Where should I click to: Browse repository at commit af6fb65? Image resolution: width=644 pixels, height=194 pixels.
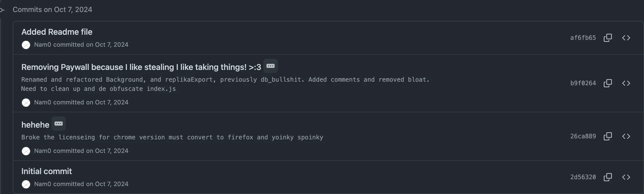click(x=626, y=38)
